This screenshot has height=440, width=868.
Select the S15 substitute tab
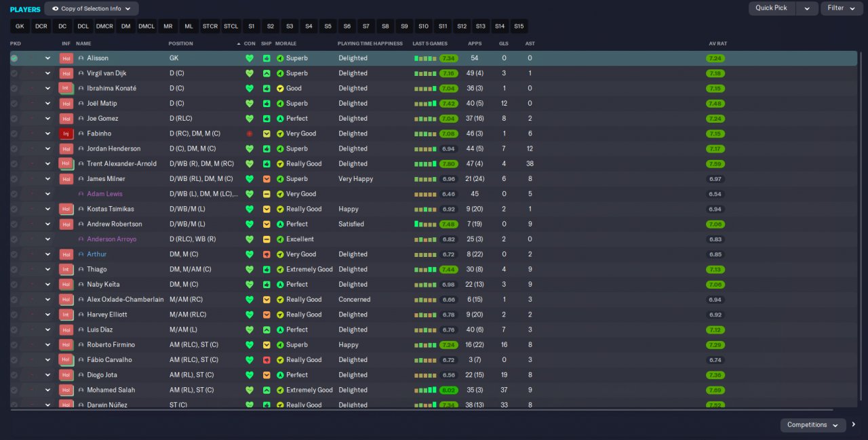[x=519, y=26]
